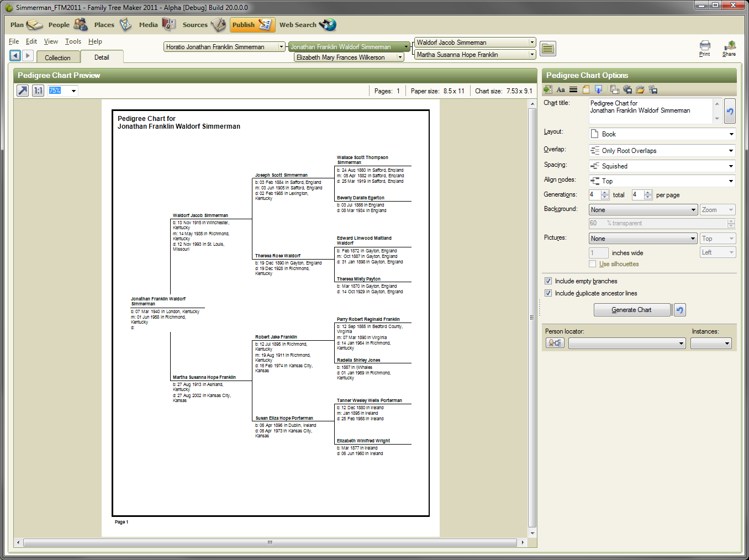Click the person locator icon button
The width and height of the screenshot is (749, 560).
(x=555, y=343)
